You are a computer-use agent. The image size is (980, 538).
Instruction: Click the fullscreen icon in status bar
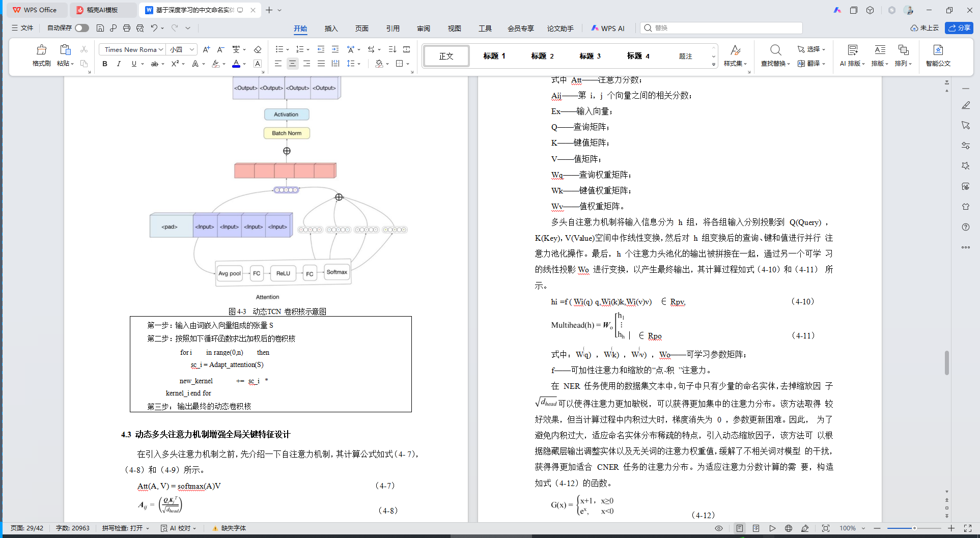(x=968, y=528)
